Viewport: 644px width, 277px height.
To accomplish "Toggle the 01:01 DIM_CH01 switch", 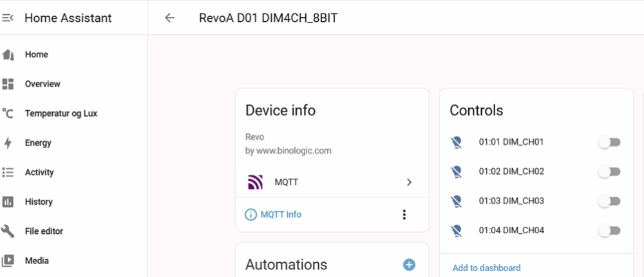I will coord(609,142).
